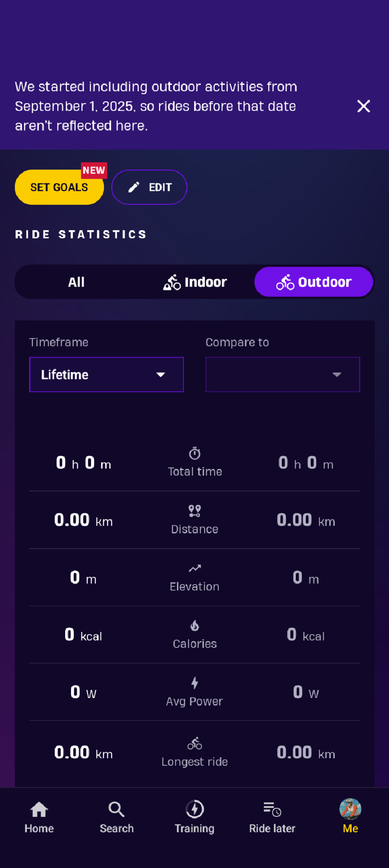Screen dimensions: 389x868
Task: Open the Search tab
Action: click(117, 816)
